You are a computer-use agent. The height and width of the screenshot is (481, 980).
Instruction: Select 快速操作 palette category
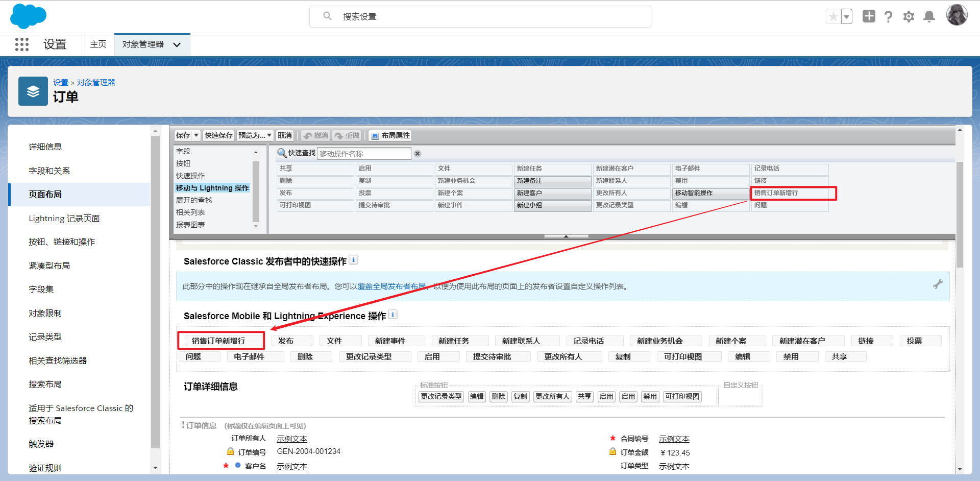click(190, 176)
